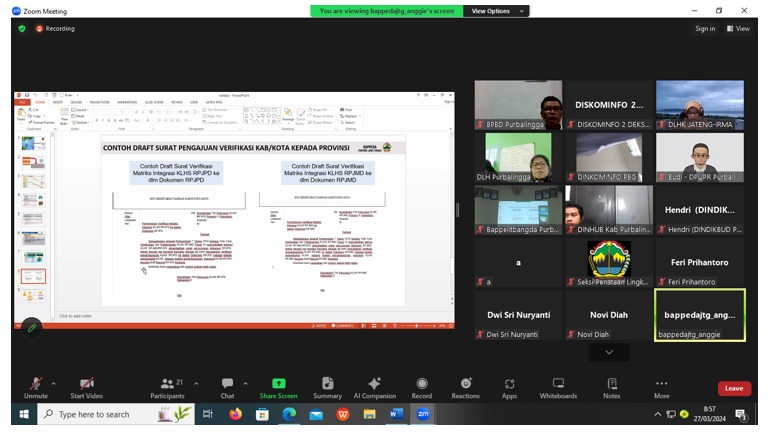This screenshot has height=438, width=770.
Task: Start video with the camera button
Action: [x=86, y=387]
